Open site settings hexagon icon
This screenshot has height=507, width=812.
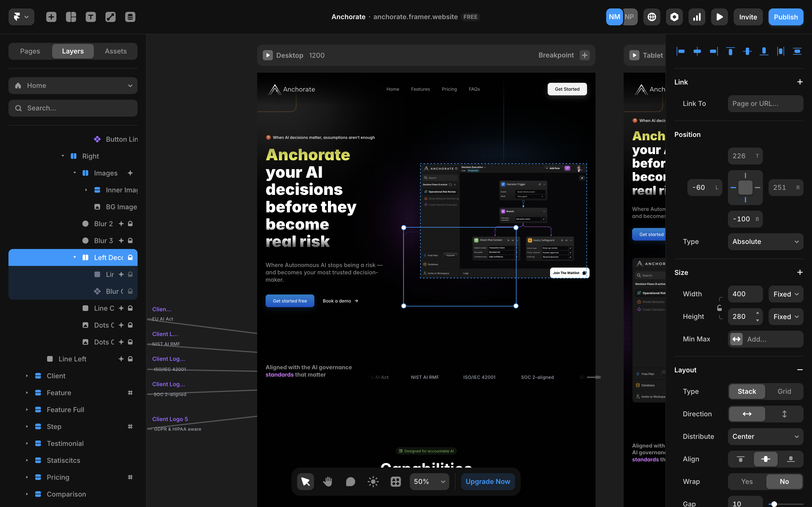[x=674, y=17]
